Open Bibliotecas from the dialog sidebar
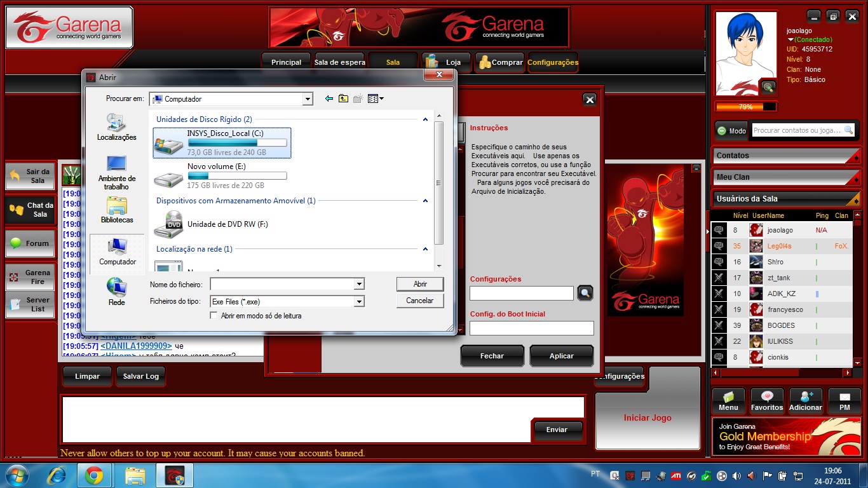Image resolution: width=868 pixels, height=488 pixels. (116, 210)
